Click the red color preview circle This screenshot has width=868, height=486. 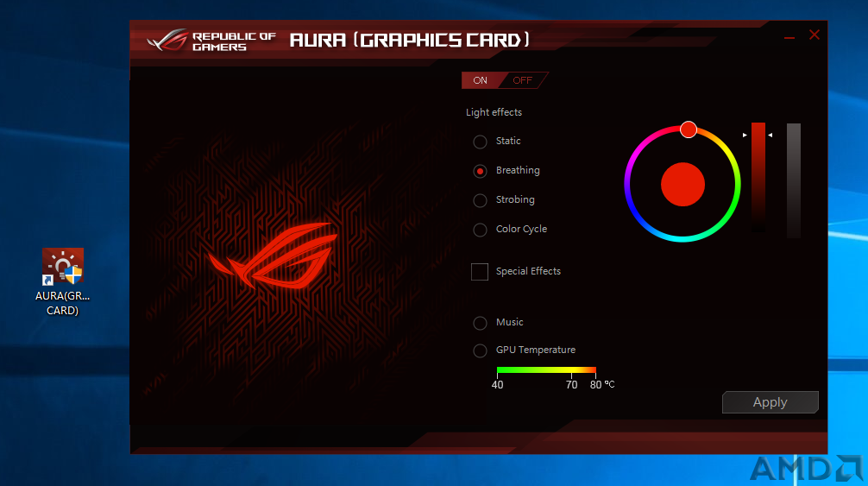click(682, 185)
